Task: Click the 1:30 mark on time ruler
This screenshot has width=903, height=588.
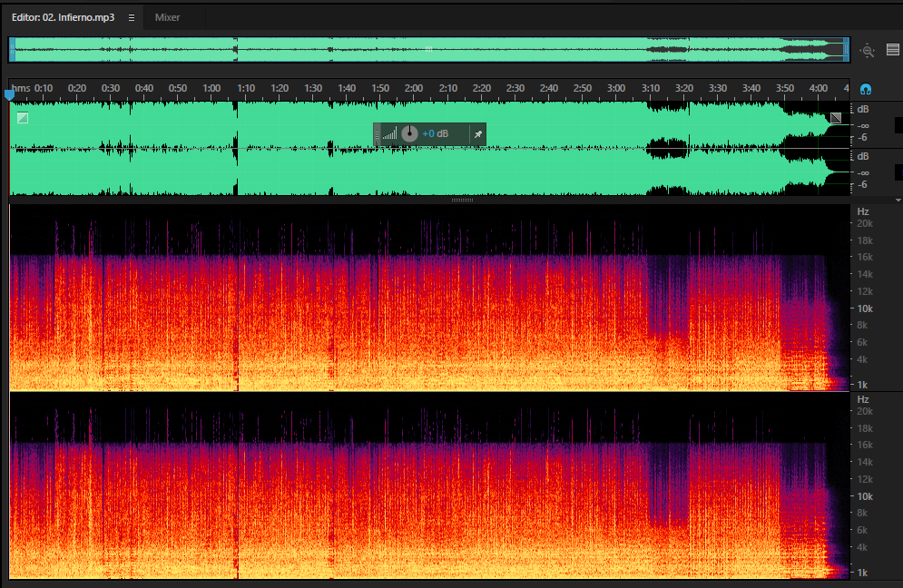Action: 313,88
